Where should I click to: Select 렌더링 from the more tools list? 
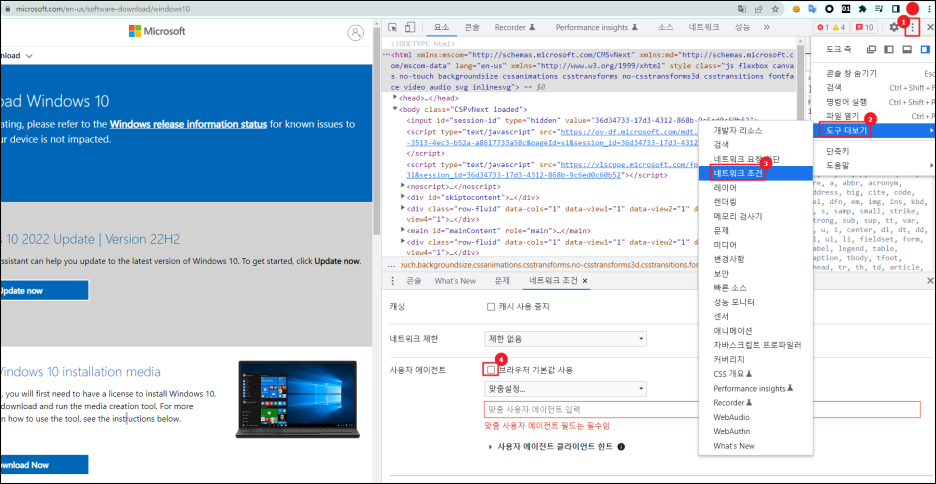pyautogui.click(x=755, y=202)
